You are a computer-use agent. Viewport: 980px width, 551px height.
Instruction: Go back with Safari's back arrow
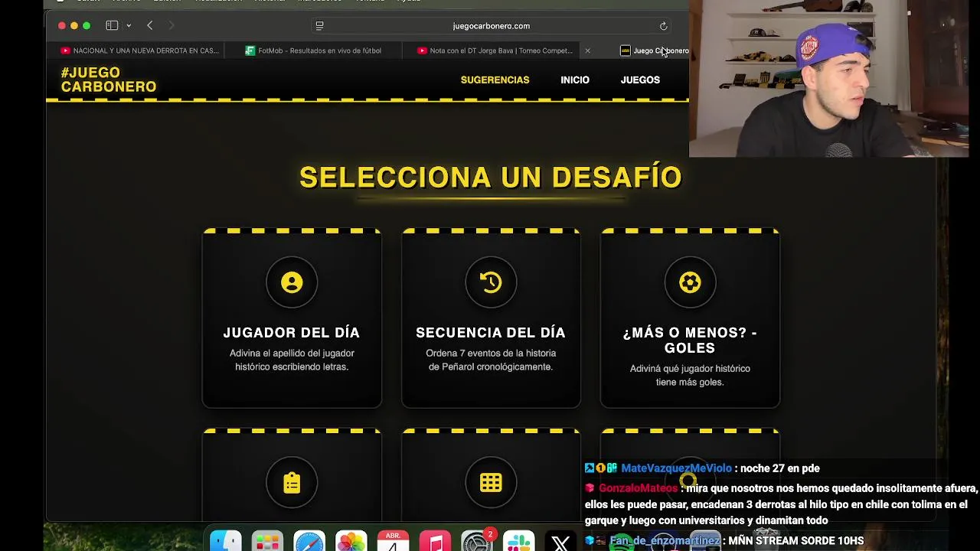coord(150,25)
